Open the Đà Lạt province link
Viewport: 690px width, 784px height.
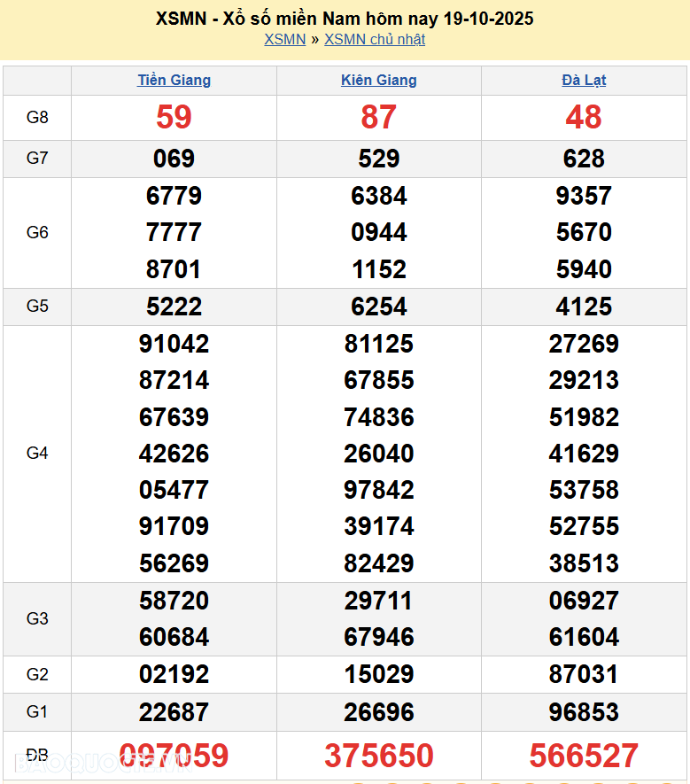(584, 80)
